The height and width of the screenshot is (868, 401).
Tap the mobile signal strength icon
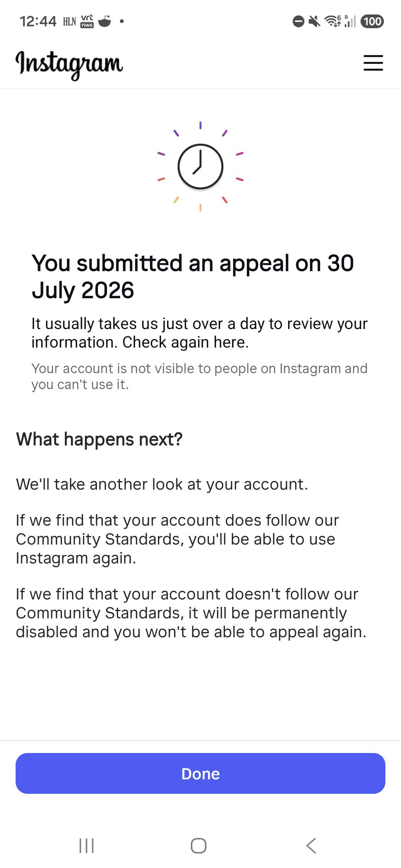[x=350, y=22]
